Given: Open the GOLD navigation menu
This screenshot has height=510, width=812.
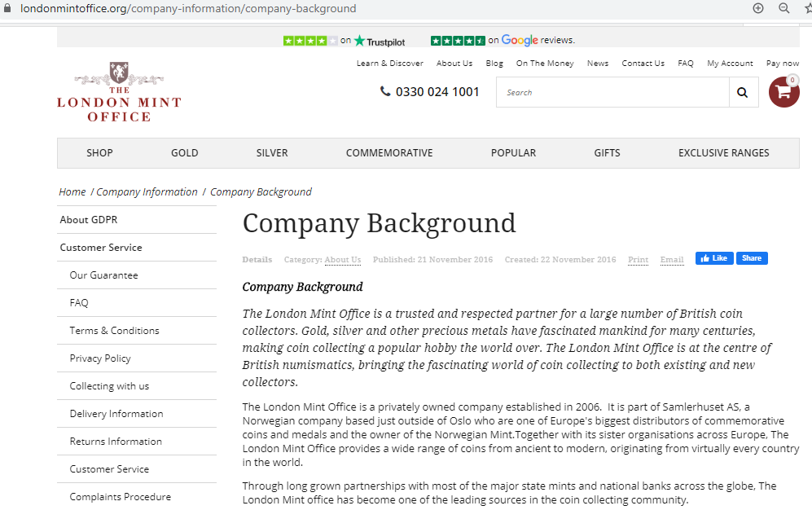Looking at the screenshot, I should tap(185, 153).
